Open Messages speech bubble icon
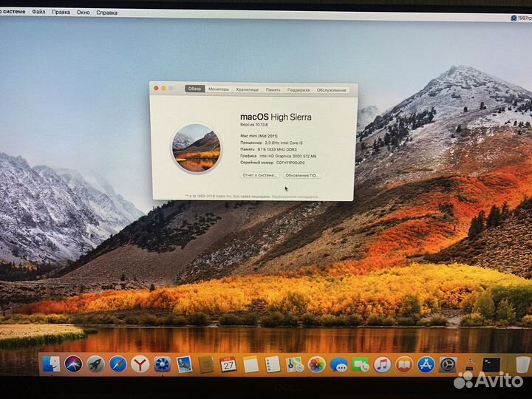Screen dimensions: 532x399 click(338, 365)
